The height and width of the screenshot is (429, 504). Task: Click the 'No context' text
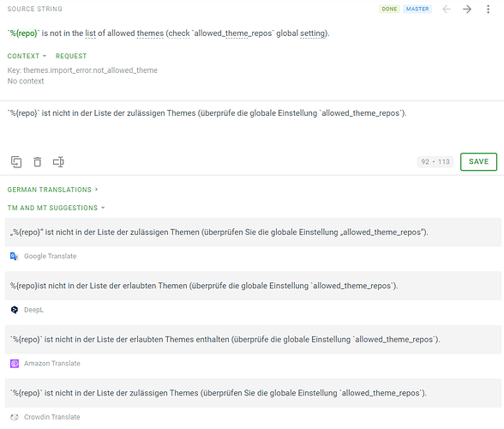point(26,82)
